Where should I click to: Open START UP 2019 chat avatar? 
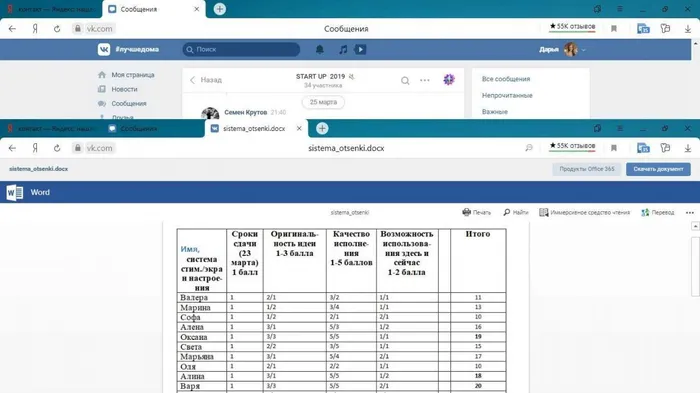449,79
